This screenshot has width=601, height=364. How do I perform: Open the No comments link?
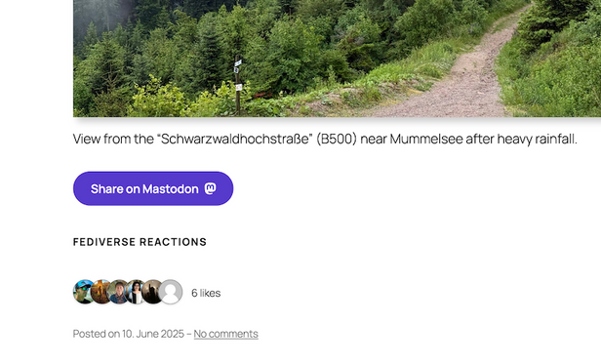tap(225, 334)
